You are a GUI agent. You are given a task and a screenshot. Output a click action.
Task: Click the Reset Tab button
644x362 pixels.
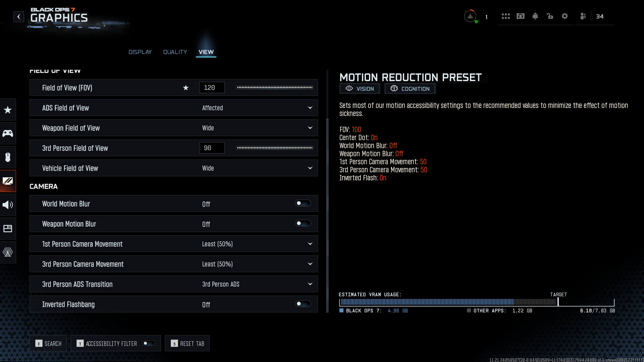pyautogui.click(x=187, y=344)
